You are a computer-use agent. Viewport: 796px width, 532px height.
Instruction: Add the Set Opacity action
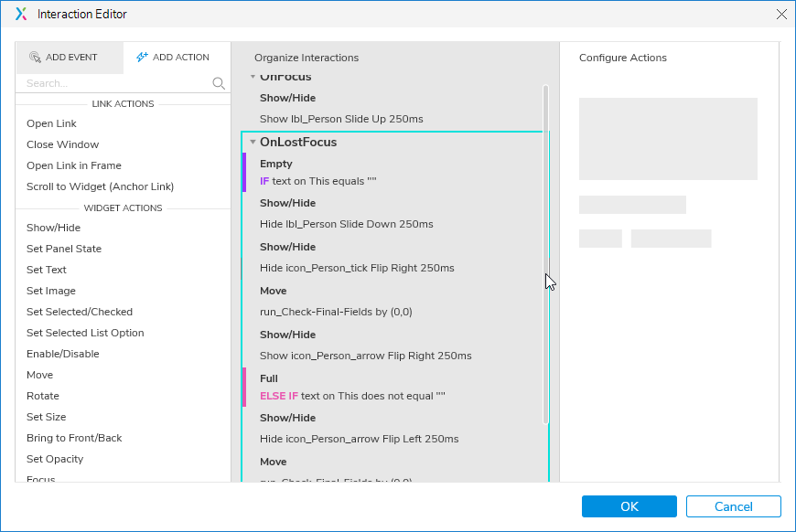pyautogui.click(x=55, y=459)
